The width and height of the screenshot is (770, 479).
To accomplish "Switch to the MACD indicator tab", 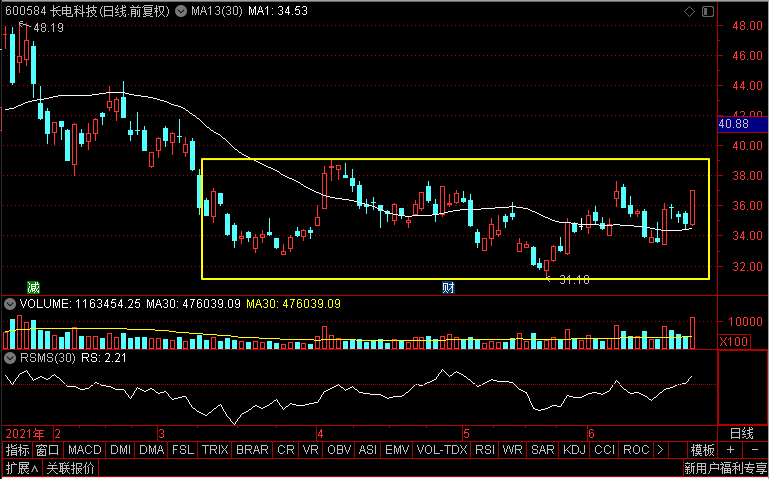I will pos(85,450).
